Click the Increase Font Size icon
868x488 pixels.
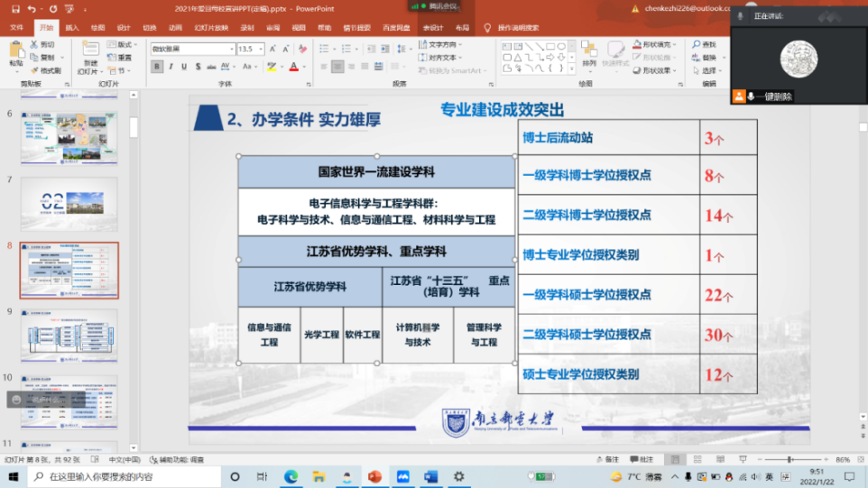pyautogui.click(x=271, y=49)
